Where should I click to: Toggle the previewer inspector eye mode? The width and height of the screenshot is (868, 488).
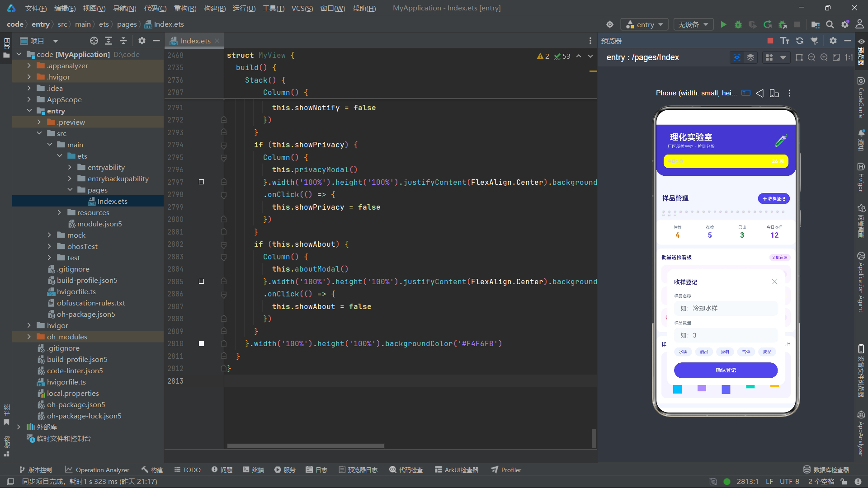[x=737, y=57]
